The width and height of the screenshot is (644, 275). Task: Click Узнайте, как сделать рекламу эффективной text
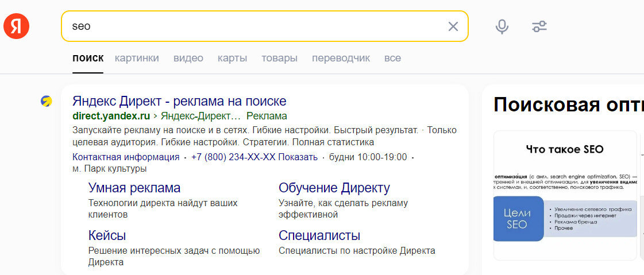click(x=343, y=208)
